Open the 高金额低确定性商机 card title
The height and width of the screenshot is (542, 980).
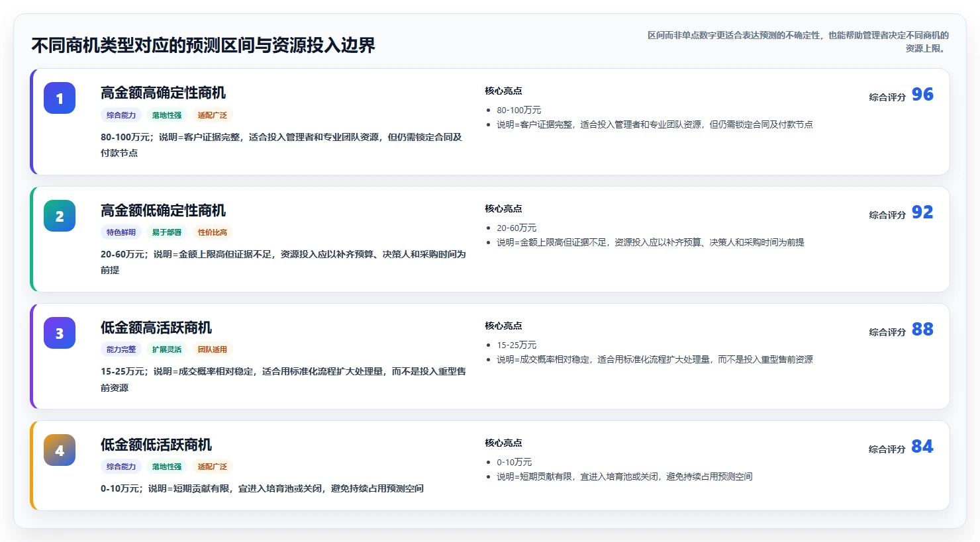click(x=163, y=210)
